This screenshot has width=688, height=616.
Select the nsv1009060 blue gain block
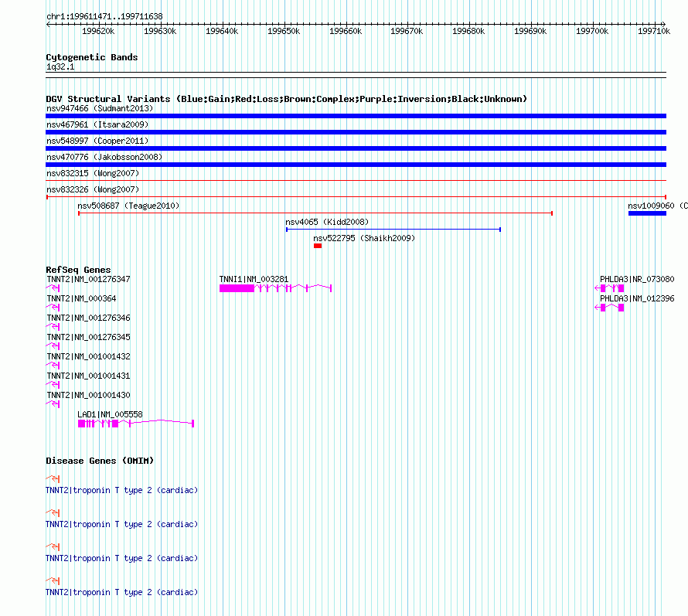tap(647, 213)
